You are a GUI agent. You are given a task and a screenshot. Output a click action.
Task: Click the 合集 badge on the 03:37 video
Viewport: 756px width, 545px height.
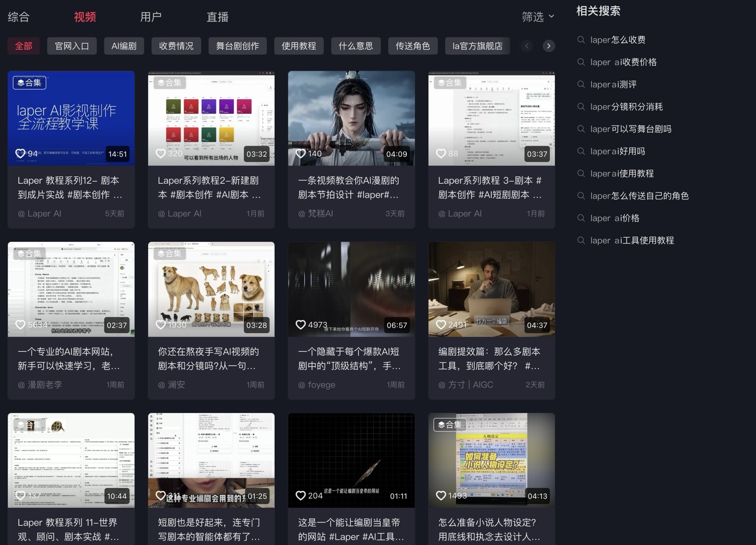coord(450,83)
